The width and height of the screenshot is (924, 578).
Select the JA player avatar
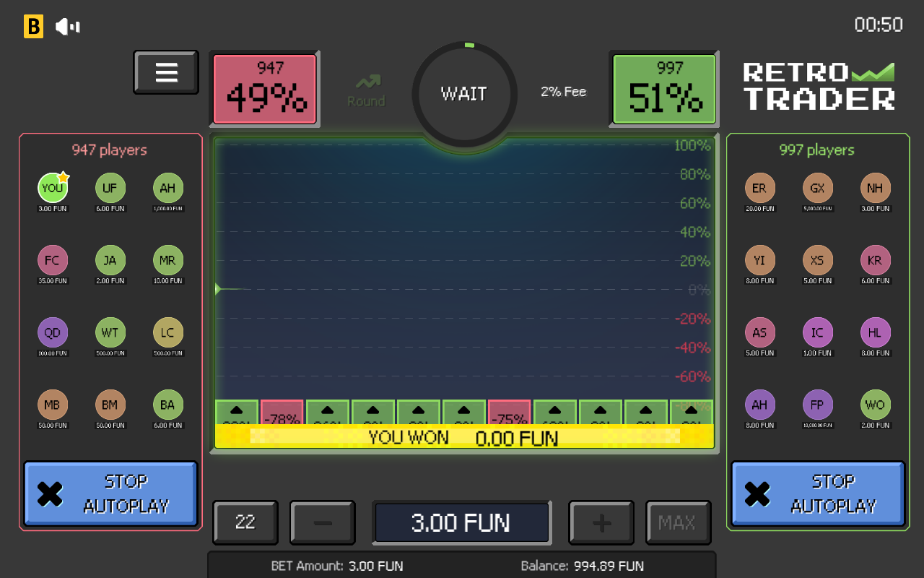pyautogui.click(x=110, y=260)
